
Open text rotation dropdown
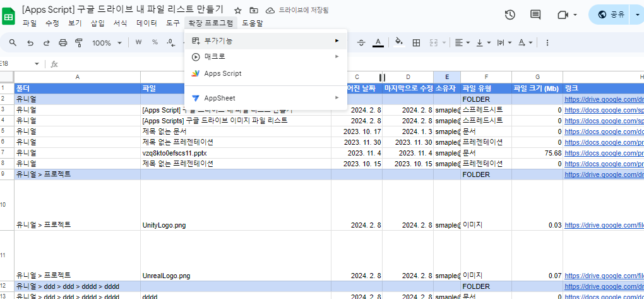525,43
